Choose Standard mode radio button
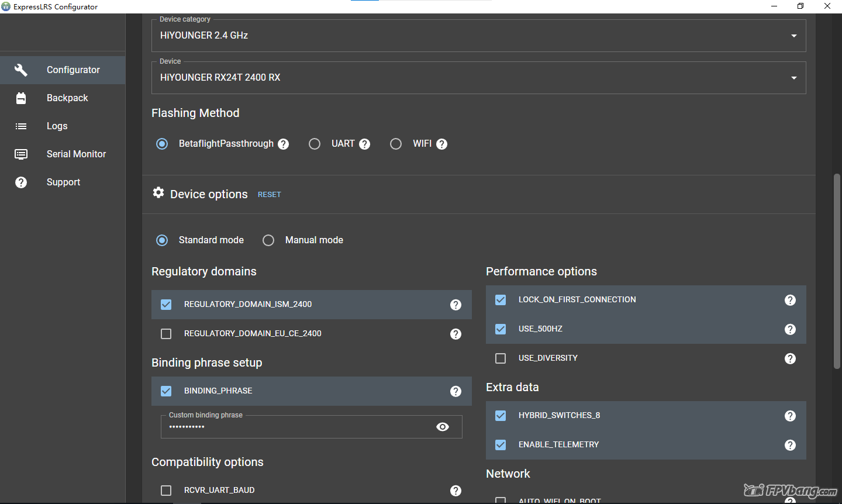 [x=162, y=240]
